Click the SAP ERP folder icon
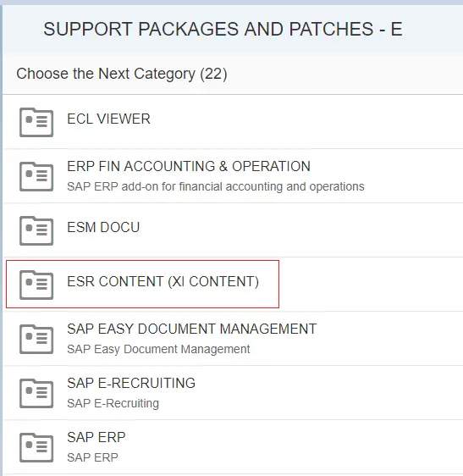The height and width of the screenshot is (476, 463). pos(36,447)
